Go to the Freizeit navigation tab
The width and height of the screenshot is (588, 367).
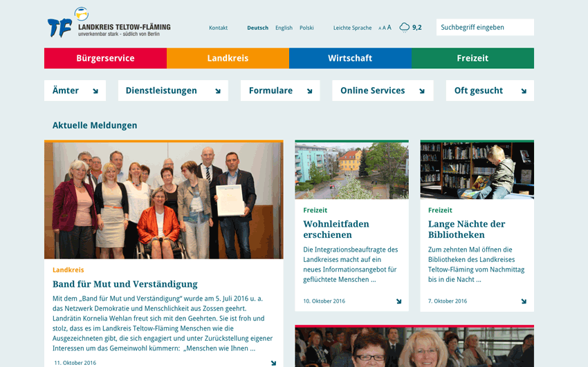pyautogui.click(x=472, y=58)
